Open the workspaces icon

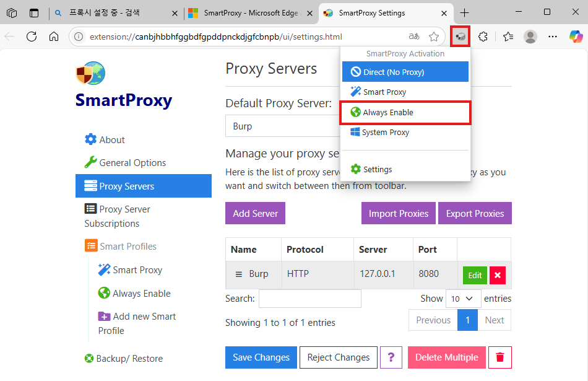pyautogui.click(x=12, y=13)
